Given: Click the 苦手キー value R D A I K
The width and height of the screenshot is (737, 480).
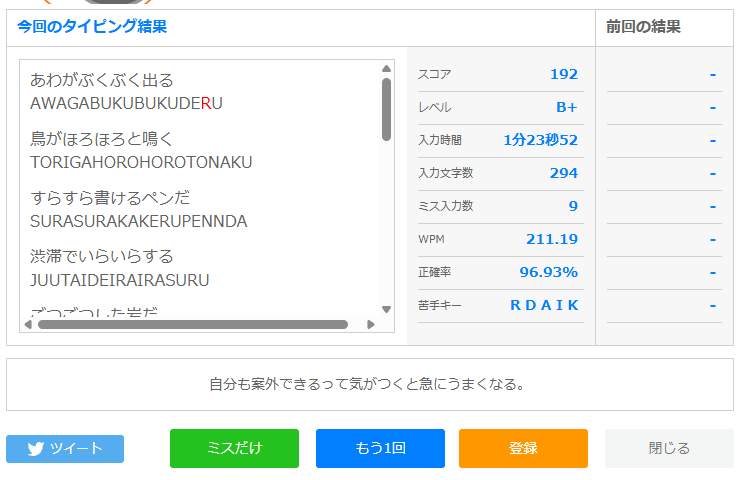Looking at the screenshot, I should [x=544, y=306].
